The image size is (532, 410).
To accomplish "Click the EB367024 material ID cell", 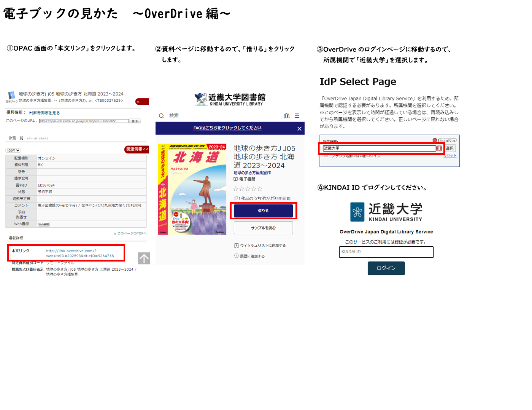I will 91,185.
